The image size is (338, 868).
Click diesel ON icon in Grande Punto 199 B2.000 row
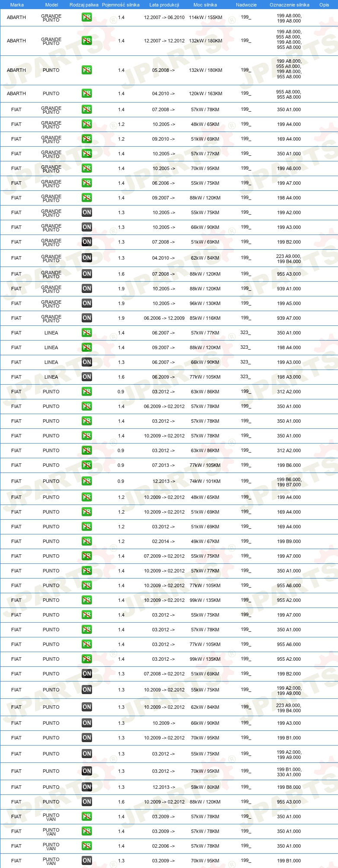pos(86,242)
